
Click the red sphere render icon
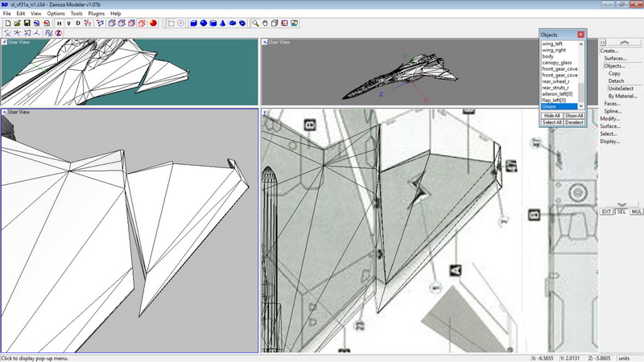pyautogui.click(x=153, y=23)
